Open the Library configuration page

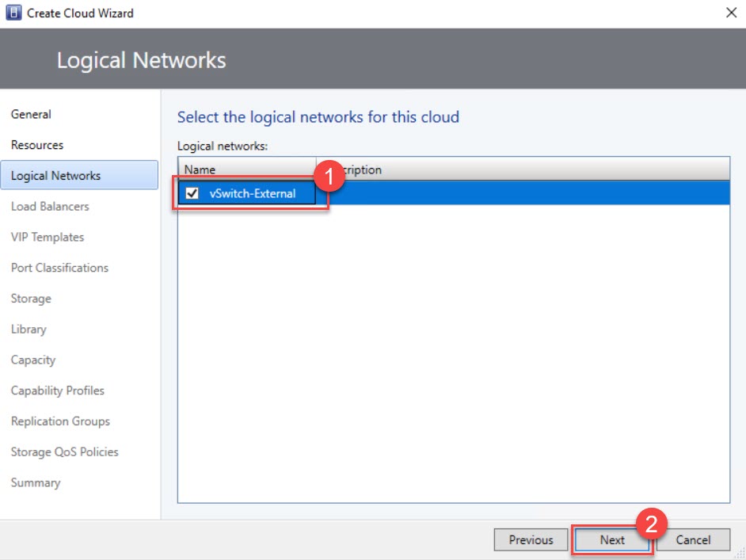click(28, 330)
